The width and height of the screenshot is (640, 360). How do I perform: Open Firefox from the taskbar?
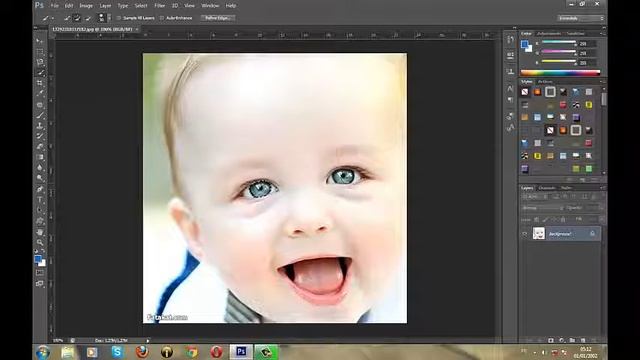(x=142, y=352)
